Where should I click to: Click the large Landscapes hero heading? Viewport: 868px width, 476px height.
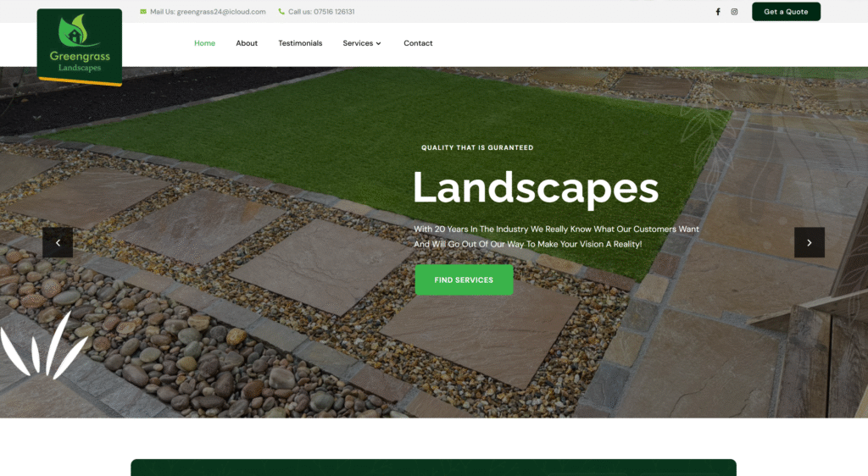coord(535,188)
